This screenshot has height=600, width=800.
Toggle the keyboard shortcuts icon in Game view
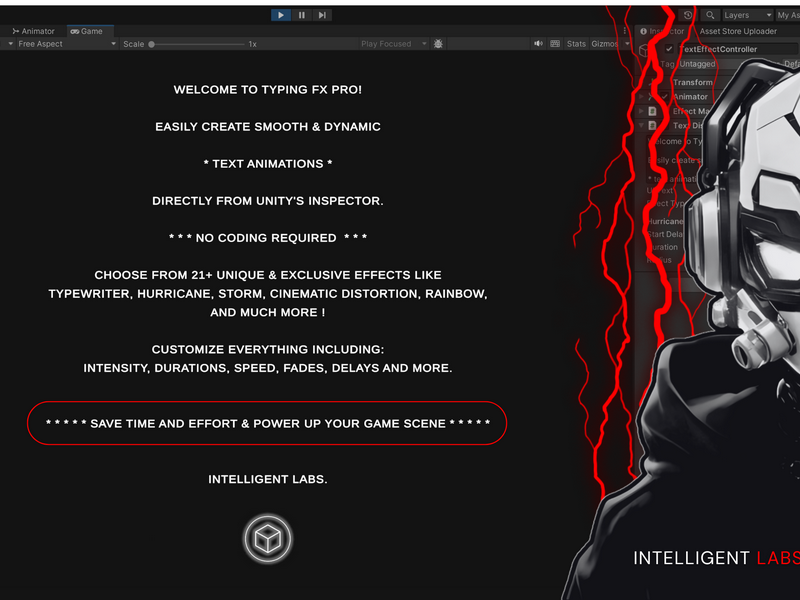pyautogui.click(x=555, y=44)
